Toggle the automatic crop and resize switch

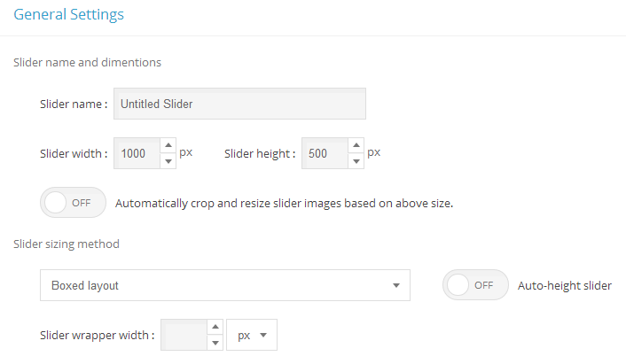[x=73, y=202]
